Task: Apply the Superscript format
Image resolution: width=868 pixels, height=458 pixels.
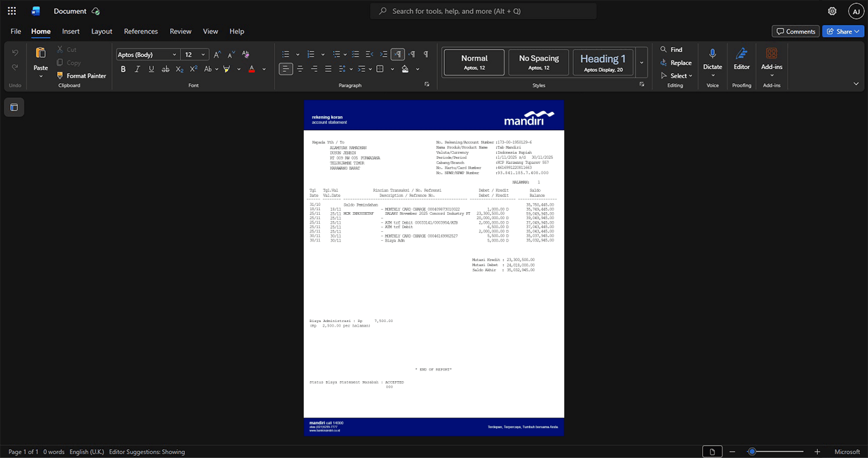Action: (193, 69)
